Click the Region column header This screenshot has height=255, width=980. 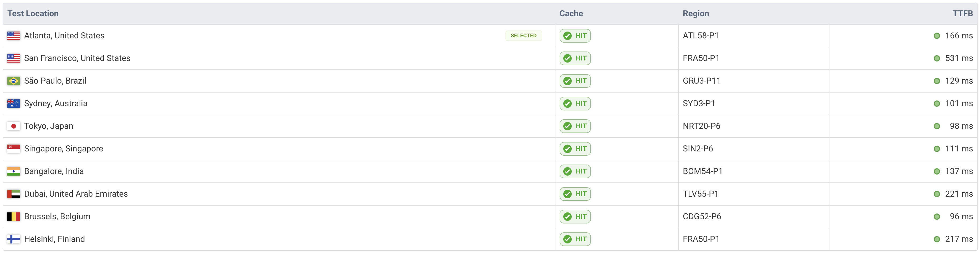coord(695,14)
